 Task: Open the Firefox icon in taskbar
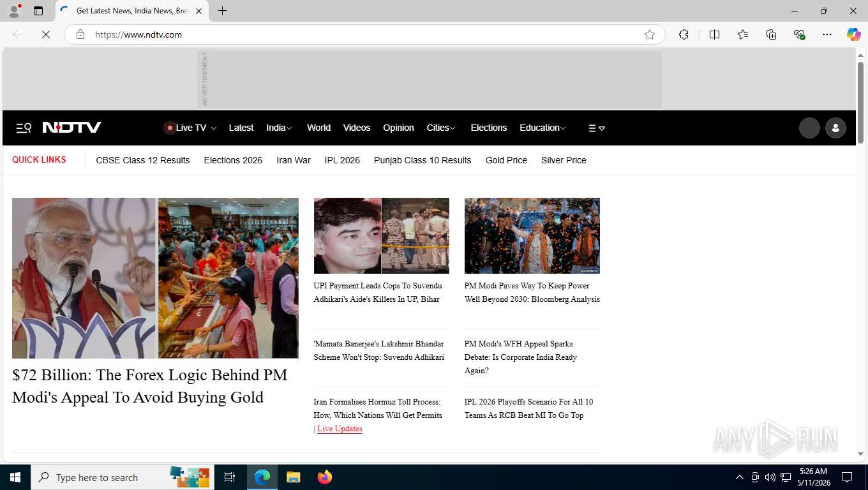pyautogui.click(x=325, y=477)
